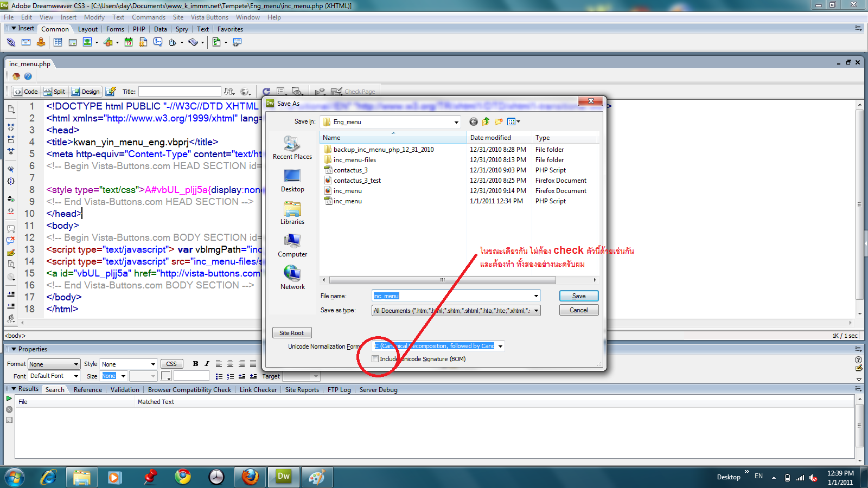868x488 pixels.
Task: Click the Recent Places shortcut
Action: [292, 147]
